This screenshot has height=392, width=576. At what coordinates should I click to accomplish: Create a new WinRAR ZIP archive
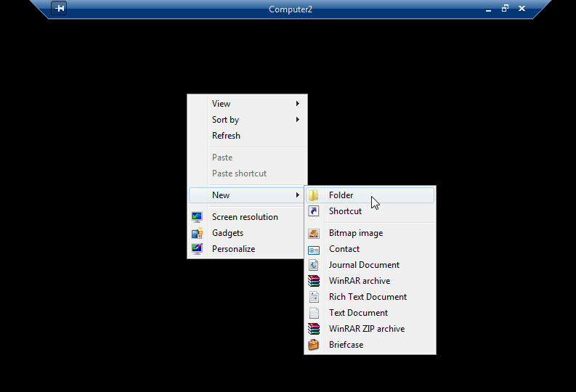tap(370, 329)
